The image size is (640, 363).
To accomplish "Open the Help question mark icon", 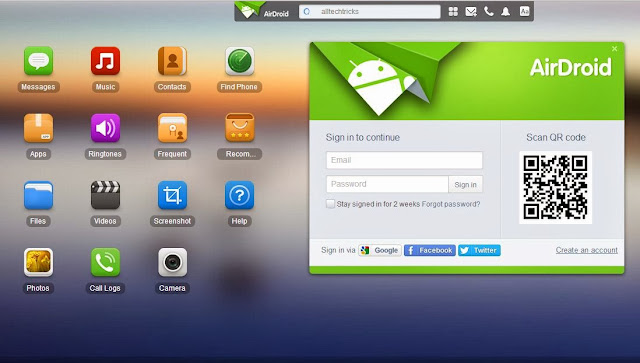I will (x=240, y=195).
